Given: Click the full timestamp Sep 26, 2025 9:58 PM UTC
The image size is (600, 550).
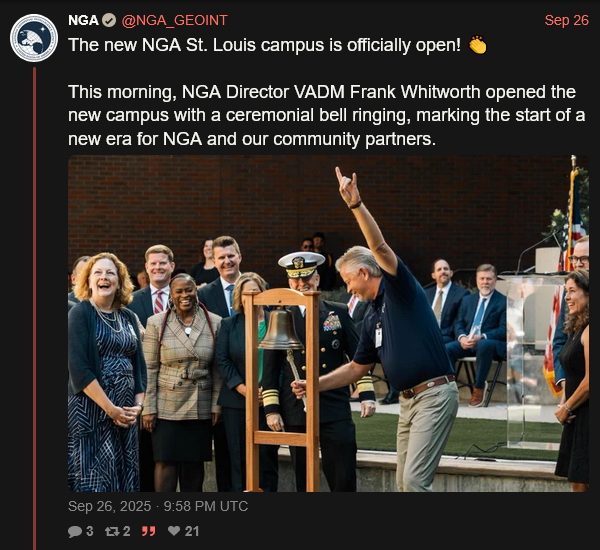Looking at the screenshot, I should (158, 506).
